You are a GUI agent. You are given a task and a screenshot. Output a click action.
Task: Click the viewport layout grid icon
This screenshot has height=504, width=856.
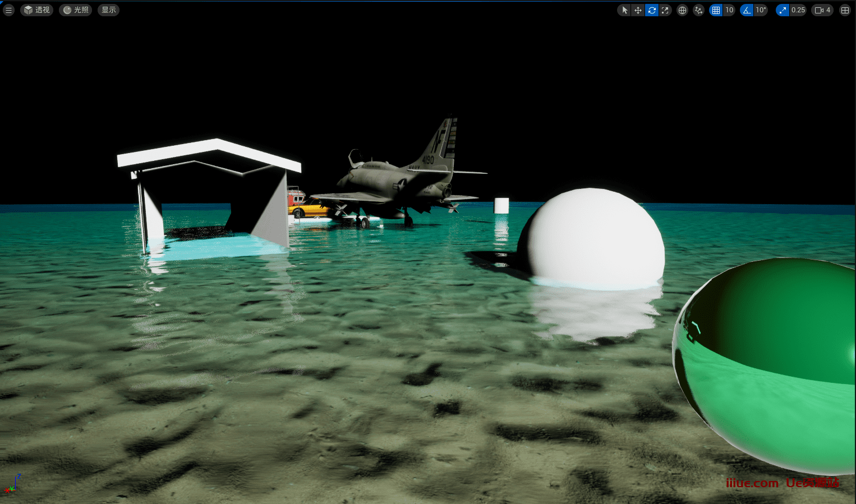point(845,10)
